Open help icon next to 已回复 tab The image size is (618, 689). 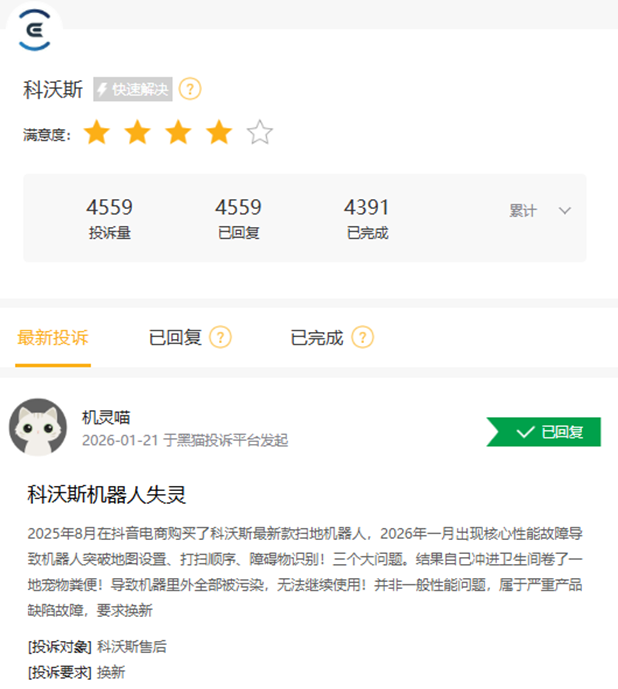coord(220,337)
